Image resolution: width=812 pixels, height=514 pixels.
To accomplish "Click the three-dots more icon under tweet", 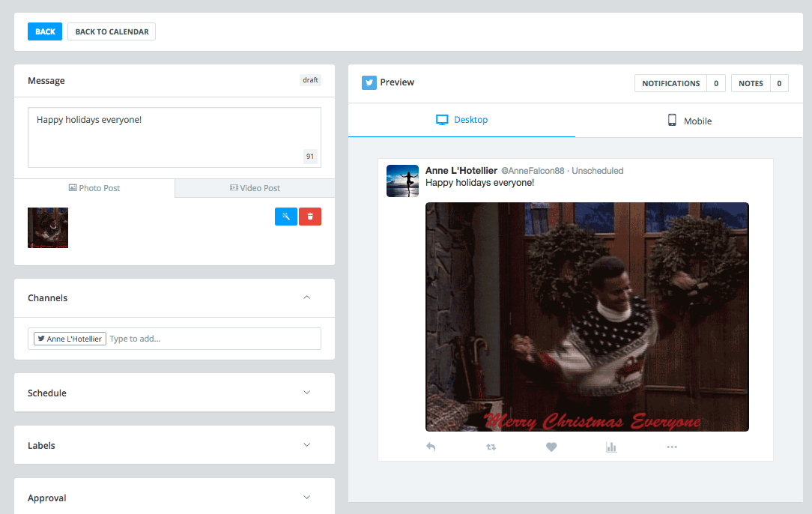I will tap(672, 447).
